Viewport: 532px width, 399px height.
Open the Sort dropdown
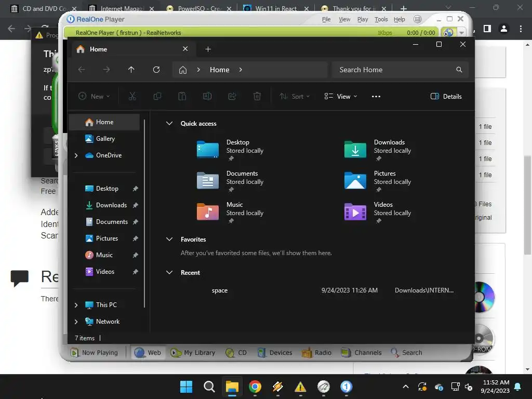click(294, 96)
